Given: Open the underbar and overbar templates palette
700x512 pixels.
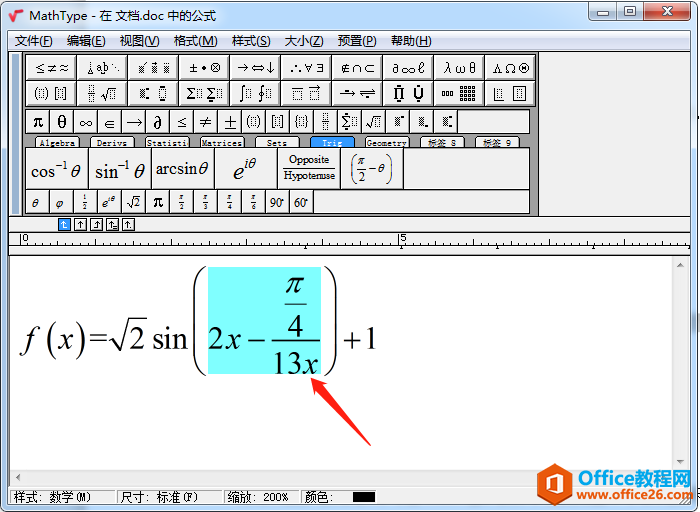Looking at the screenshot, I should tap(306, 93).
